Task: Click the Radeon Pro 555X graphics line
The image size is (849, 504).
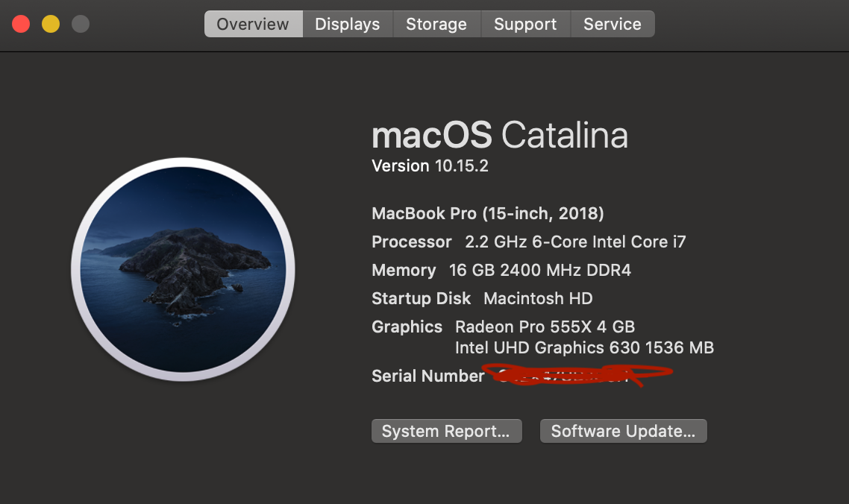Action: tap(545, 327)
